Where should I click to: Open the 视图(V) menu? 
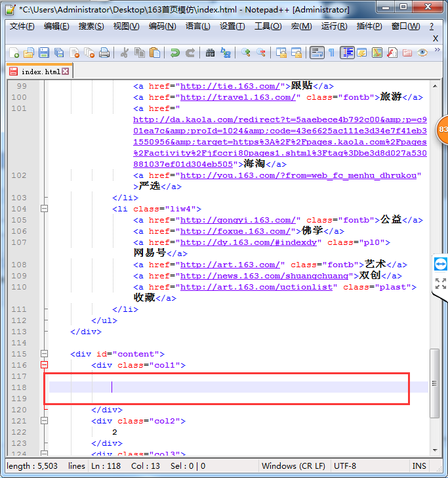pyautogui.click(x=126, y=26)
